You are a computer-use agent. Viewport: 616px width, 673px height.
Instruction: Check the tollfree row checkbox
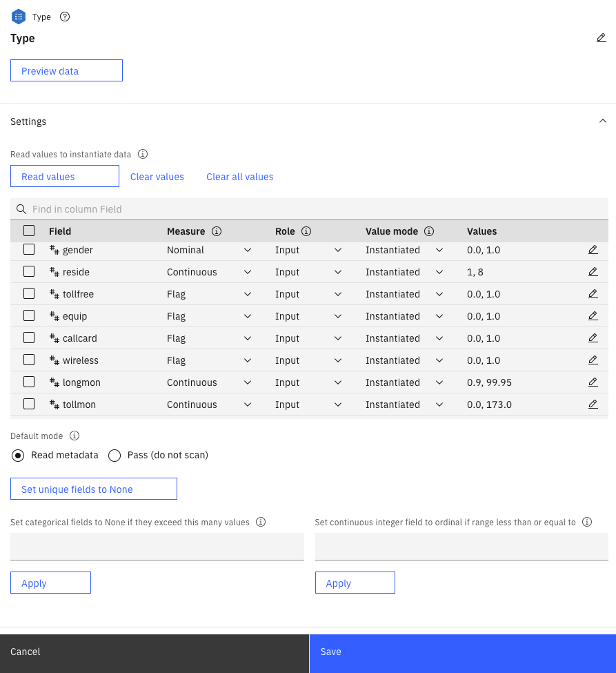coord(29,293)
